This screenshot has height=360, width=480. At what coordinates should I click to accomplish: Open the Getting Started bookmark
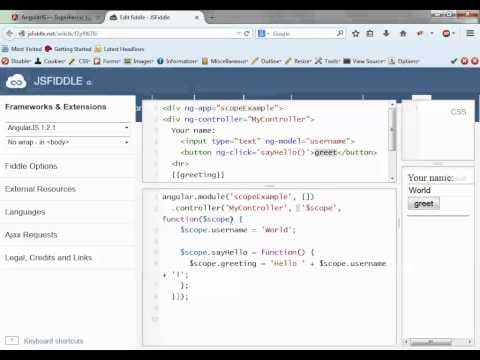coord(68,49)
